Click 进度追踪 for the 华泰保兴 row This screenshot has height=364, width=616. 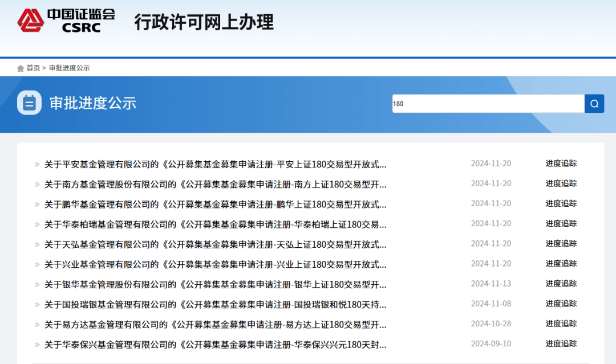click(x=561, y=343)
